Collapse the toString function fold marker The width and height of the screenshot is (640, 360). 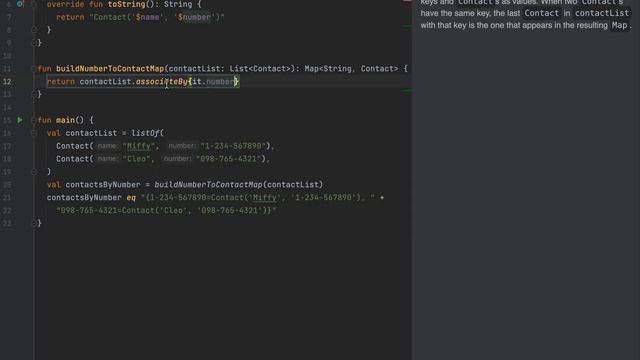[34, 4]
